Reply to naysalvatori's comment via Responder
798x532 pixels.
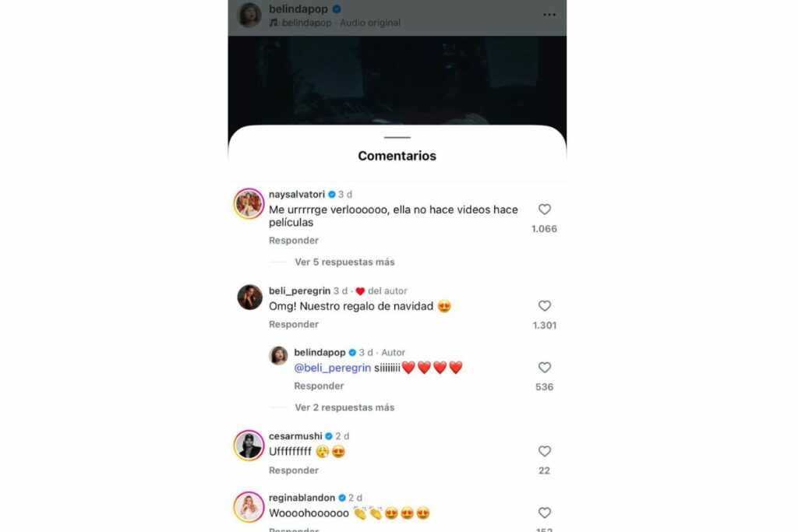coord(294,241)
